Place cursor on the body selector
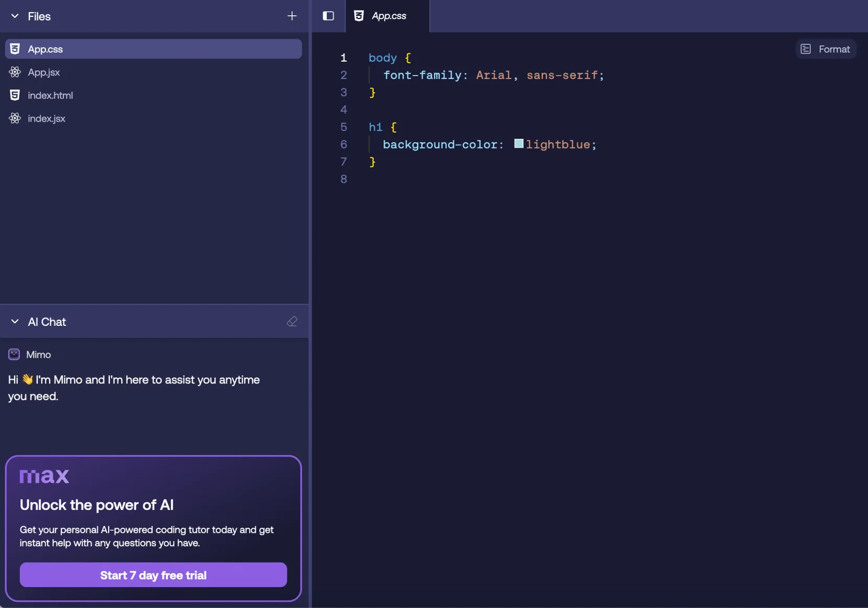Image resolution: width=868 pixels, height=608 pixels. point(383,58)
